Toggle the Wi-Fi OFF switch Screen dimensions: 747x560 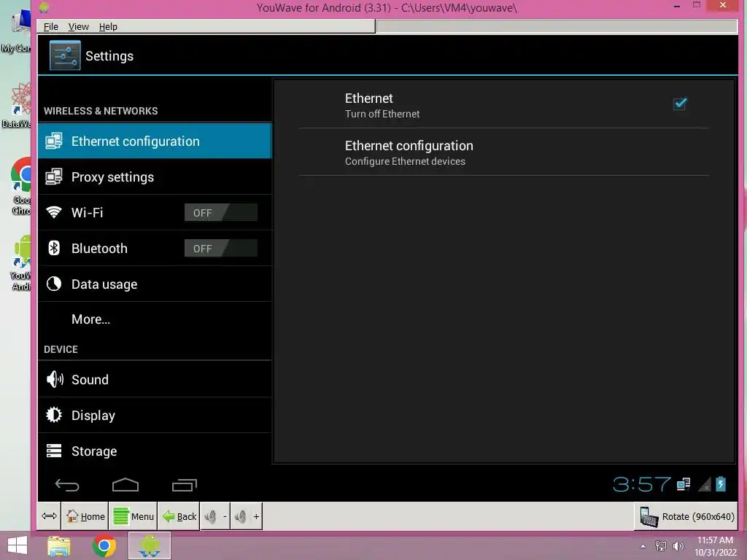[x=220, y=212]
